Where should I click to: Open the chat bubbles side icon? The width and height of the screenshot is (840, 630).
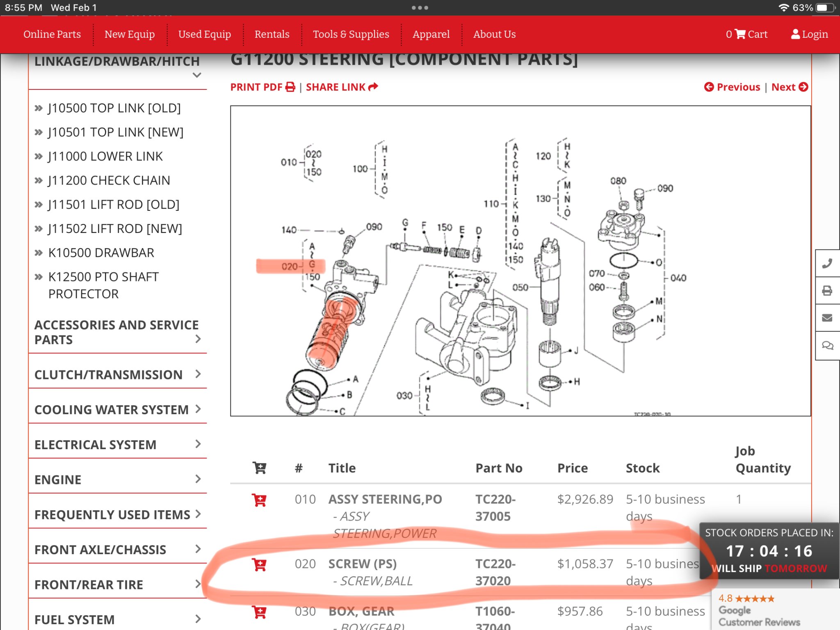827,345
